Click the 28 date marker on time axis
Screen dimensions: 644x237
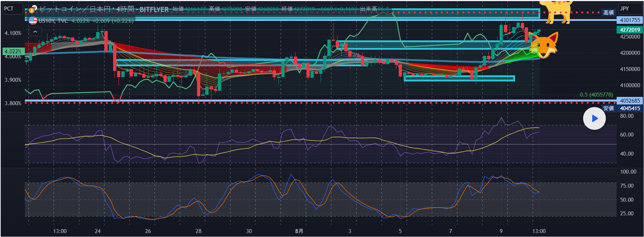pyautogui.click(x=198, y=231)
